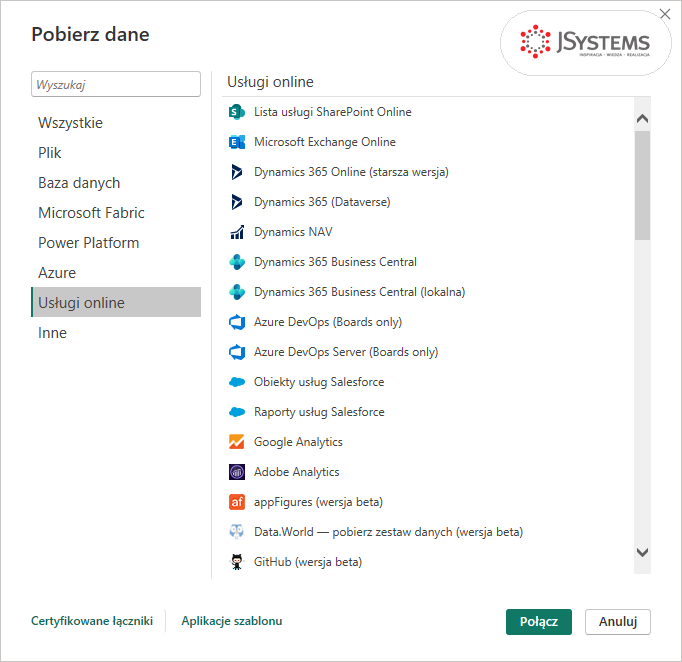Click the scroll down arrow in list

[x=642, y=552]
